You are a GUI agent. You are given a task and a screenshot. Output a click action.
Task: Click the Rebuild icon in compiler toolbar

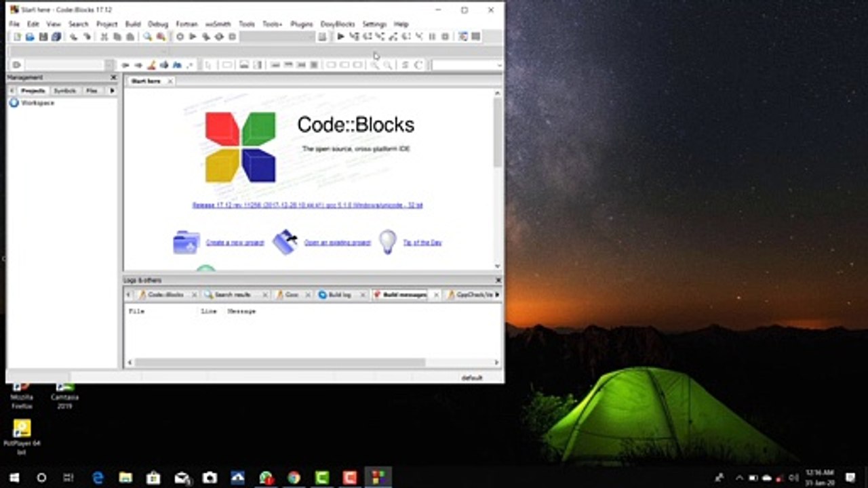219,37
